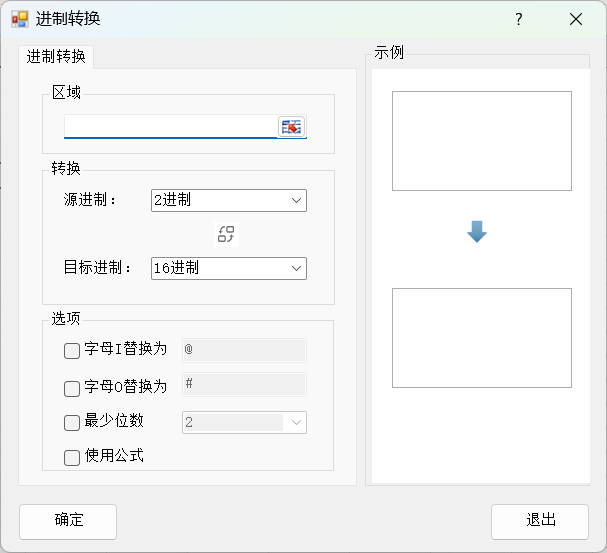Click the app icon in title bar
The height and width of the screenshot is (553, 607).
coord(19,19)
